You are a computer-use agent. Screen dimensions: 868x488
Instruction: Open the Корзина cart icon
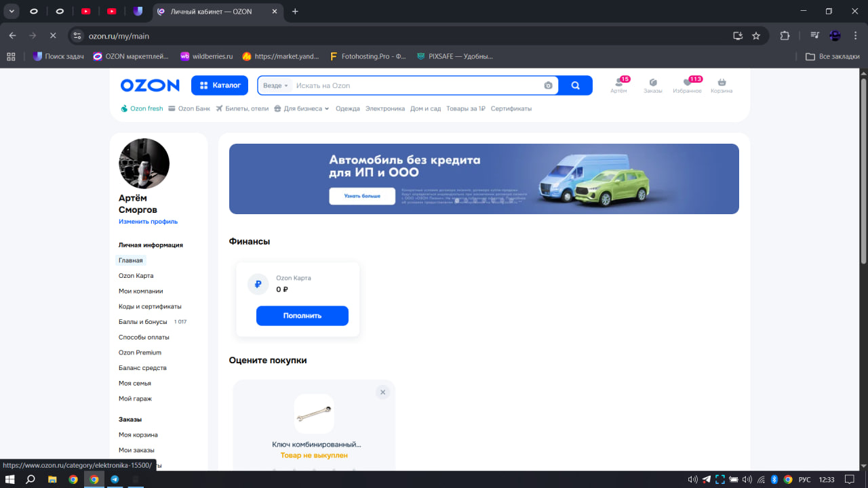pos(722,85)
